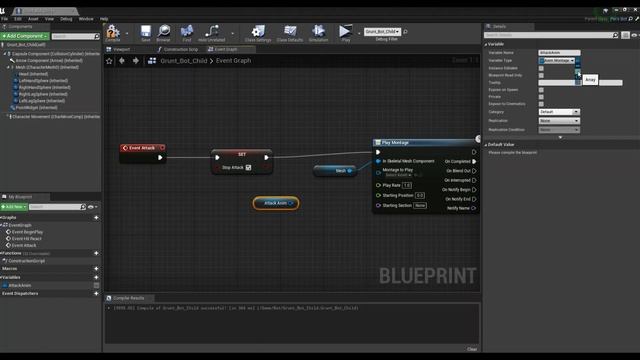Open the Window menu
Image resolution: width=640 pixels, height=360 pixels.
86,19
